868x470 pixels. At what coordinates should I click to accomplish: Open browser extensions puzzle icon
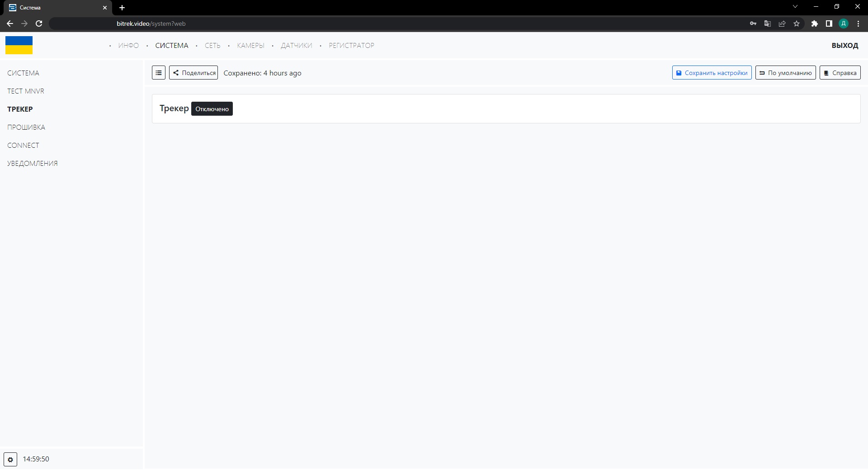click(814, 23)
